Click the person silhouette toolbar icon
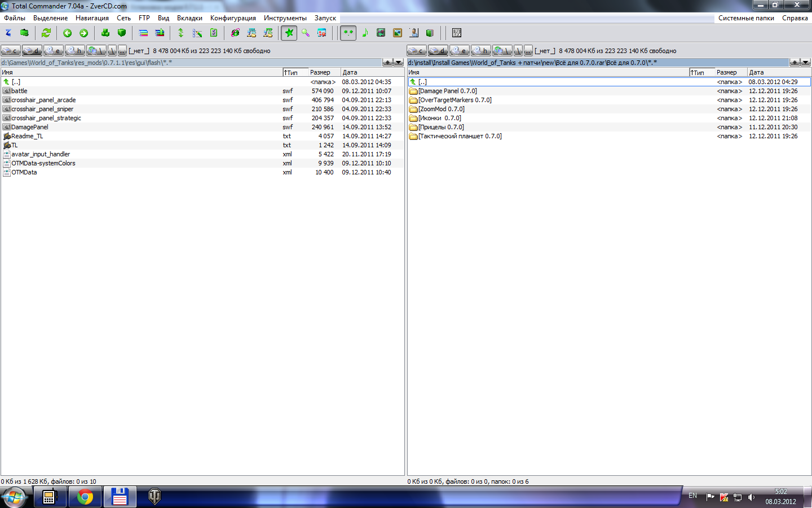This screenshot has width=812, height=508. [414, 33]
